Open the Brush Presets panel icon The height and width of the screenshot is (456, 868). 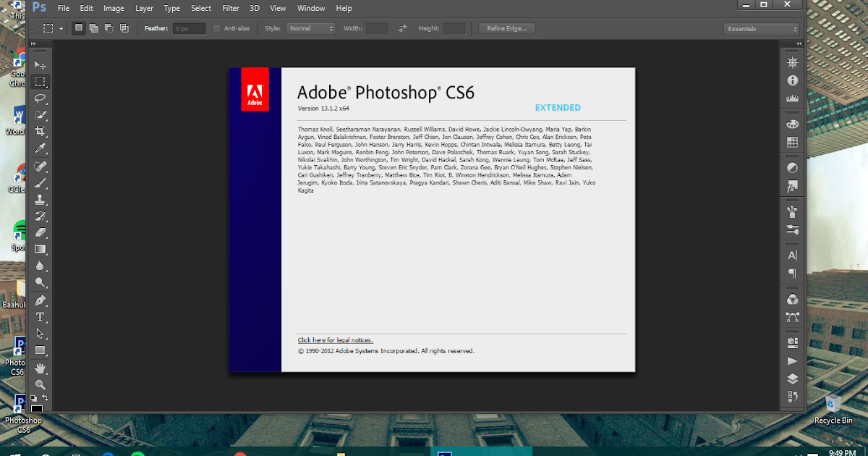792,230
